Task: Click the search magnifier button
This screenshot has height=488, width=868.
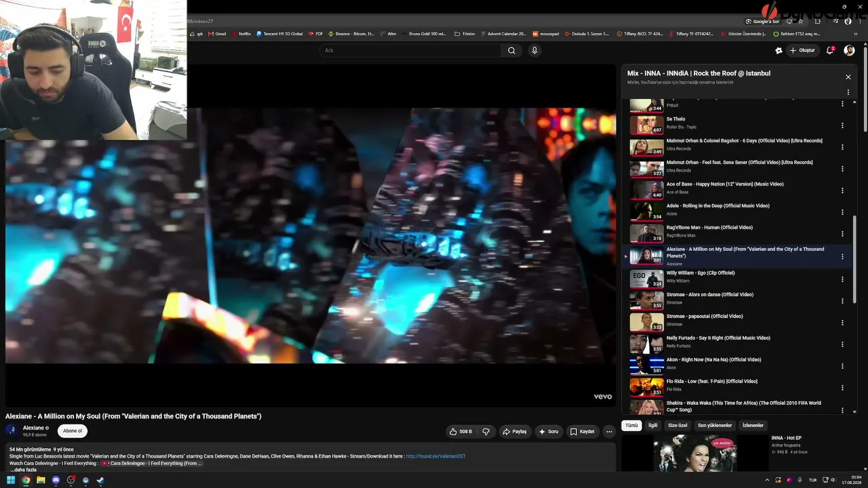Action: (511, 50)
